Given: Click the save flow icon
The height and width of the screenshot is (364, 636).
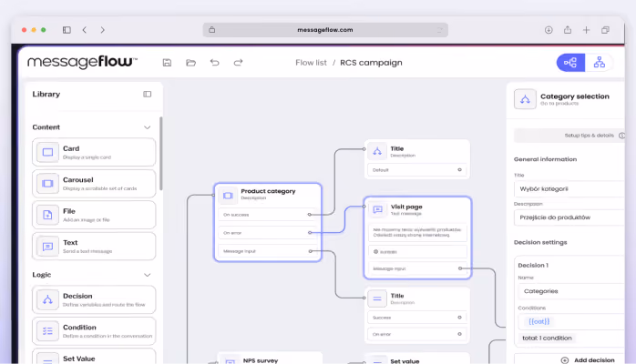Looking at the screenshot, I should [167, 63].
